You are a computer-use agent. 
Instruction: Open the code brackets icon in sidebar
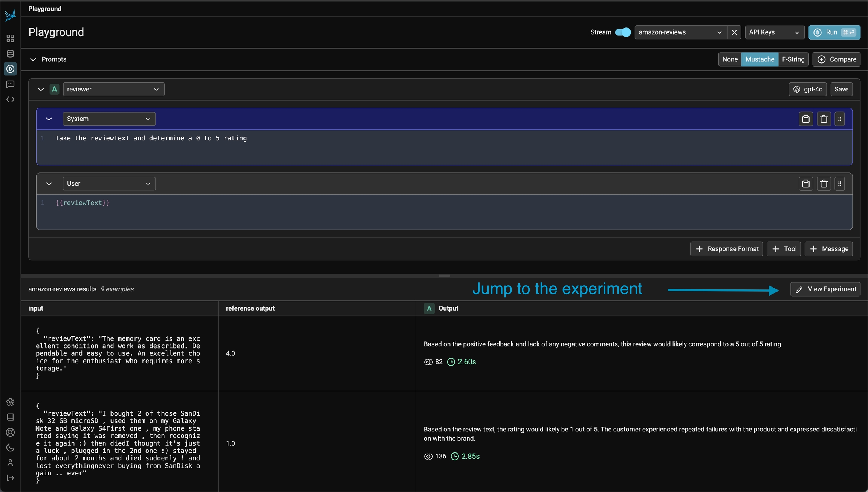click(x=10, y=99)
